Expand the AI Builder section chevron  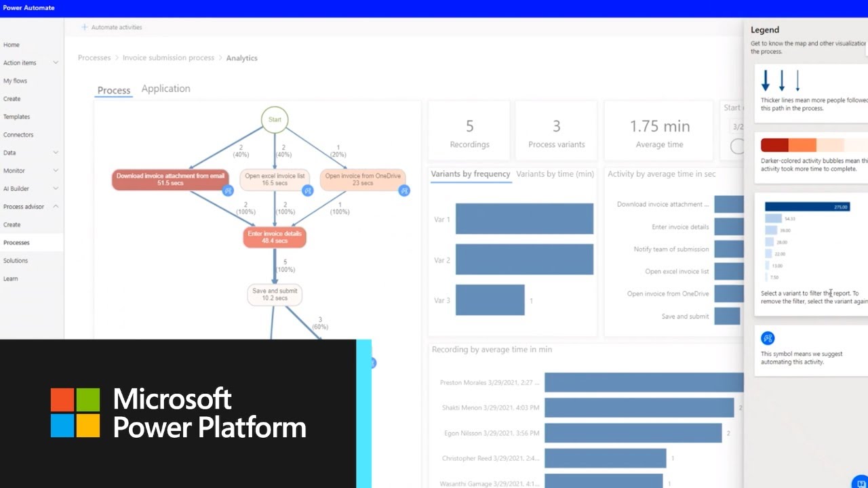click(56, 188)
